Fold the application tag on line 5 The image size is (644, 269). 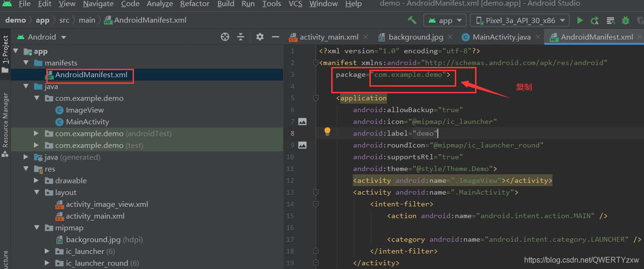316,98
